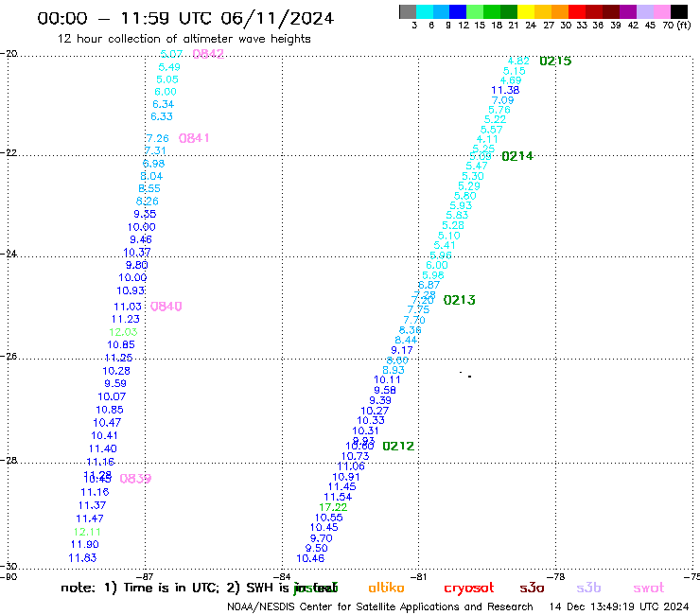Image resolution: width=700 pixels, height=615 pixels.
Task: Click the cyan 6 ft legend swatch
Action: [425, 11]
